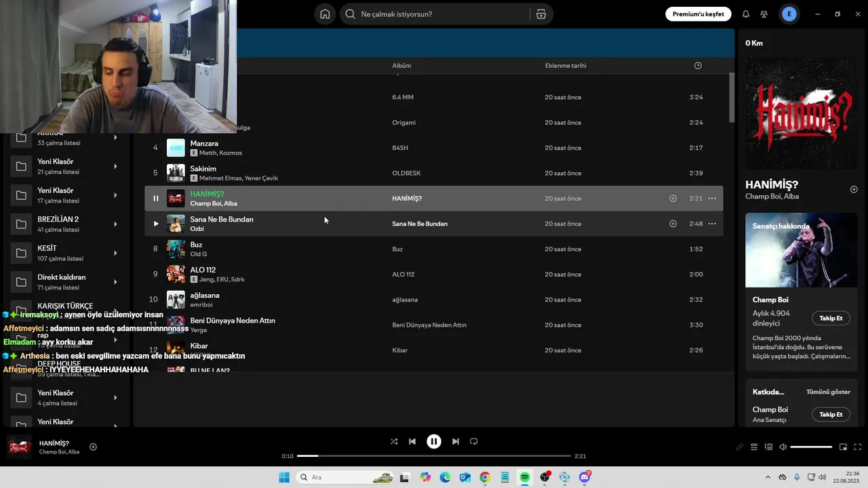Expand the Direkt kaldıran folder arrow

(x=115, y=282)
